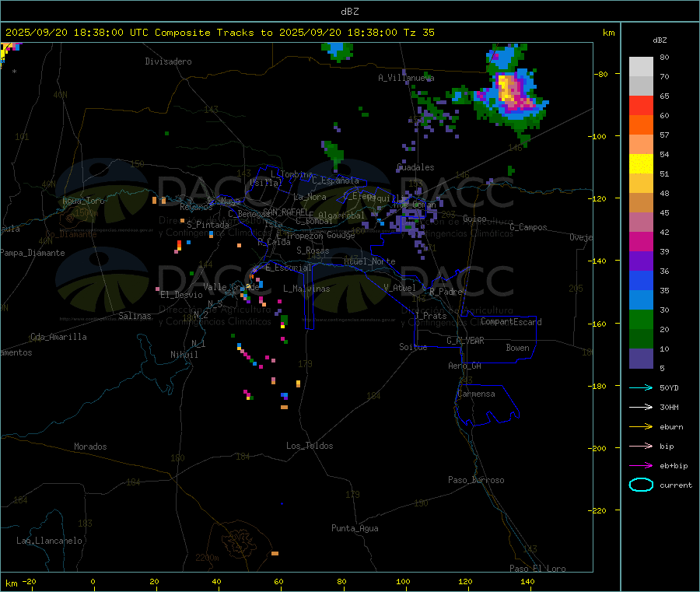This screenshot has width=700, height=592.
Task: Click the eb+bip magenta arrow legend icon
Action: tap(641, 465)
